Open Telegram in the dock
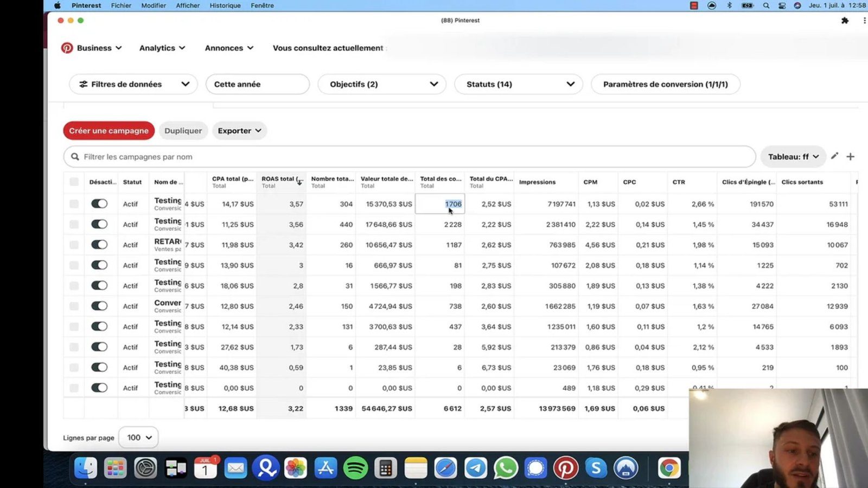 click(476, 468)
